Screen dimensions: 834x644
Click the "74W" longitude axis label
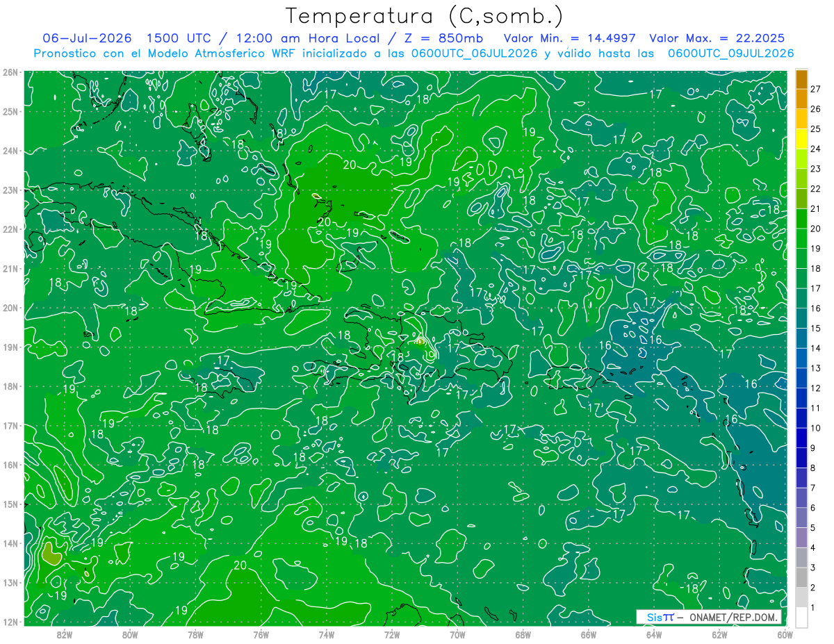[x=327, y=634]
